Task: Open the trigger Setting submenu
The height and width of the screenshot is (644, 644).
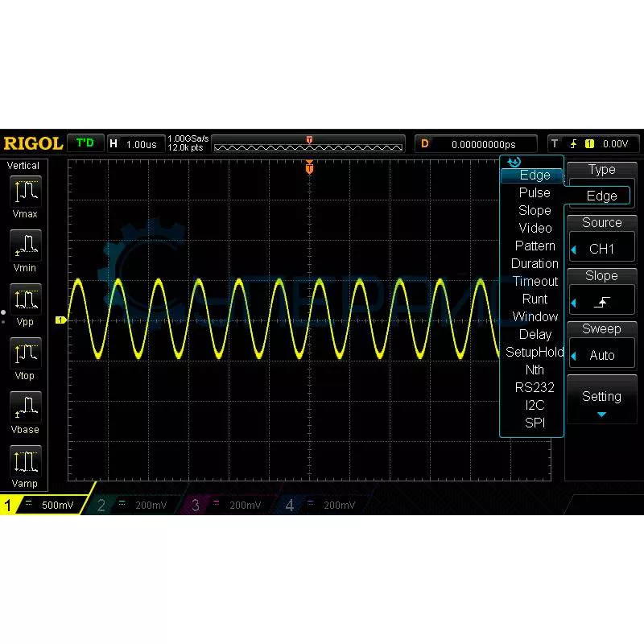Action: pos(601,400)
